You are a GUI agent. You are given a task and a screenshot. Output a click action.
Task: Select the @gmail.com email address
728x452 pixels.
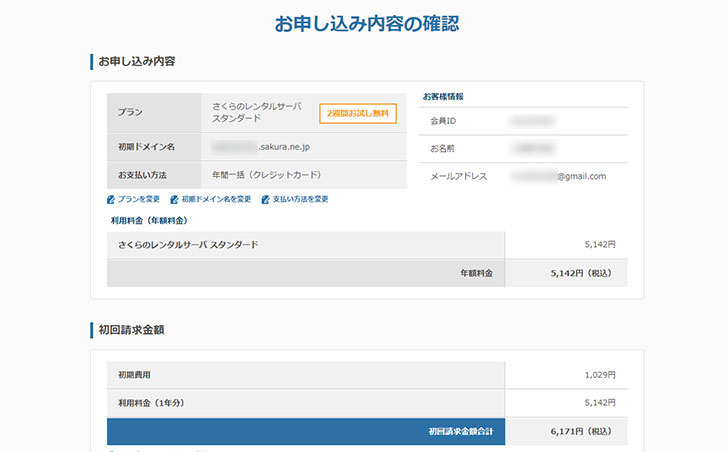tap(559, 176)
